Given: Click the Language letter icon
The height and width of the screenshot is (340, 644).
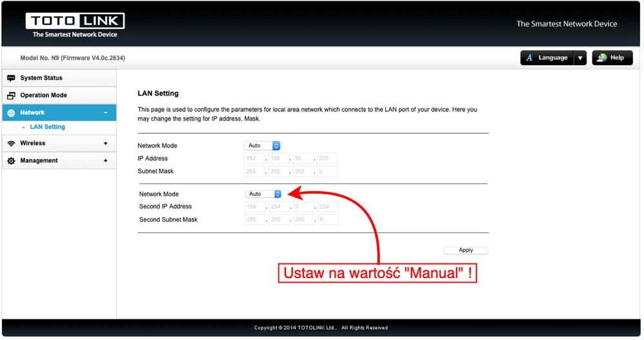Looking at the screenshot, I should (529, 58).
